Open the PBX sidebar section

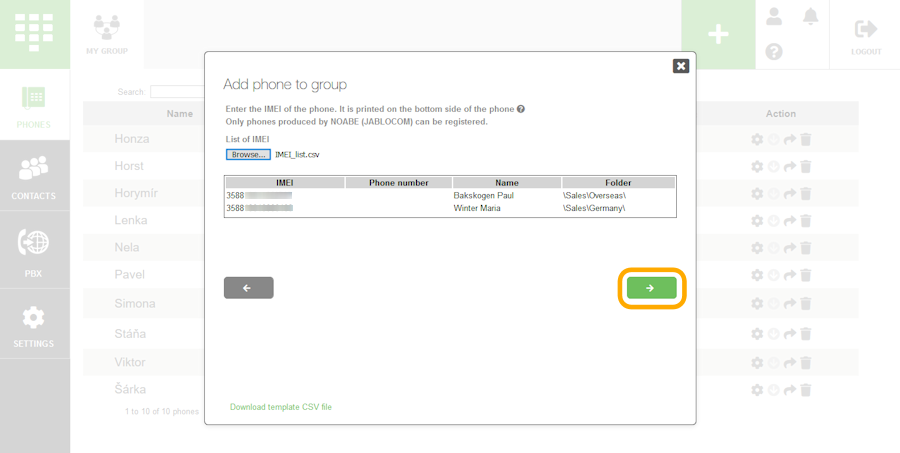pos(34,250)
